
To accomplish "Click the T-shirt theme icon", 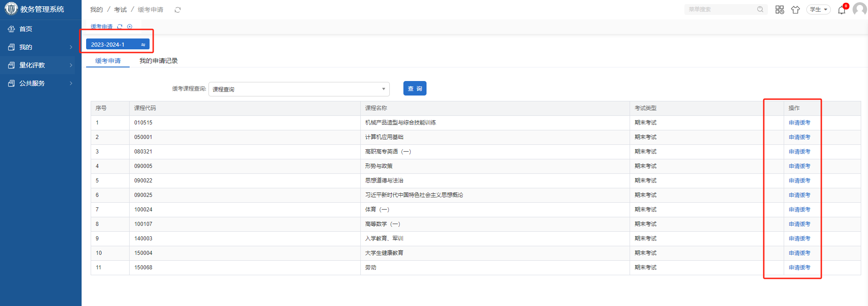I will (x=795, y=10).
